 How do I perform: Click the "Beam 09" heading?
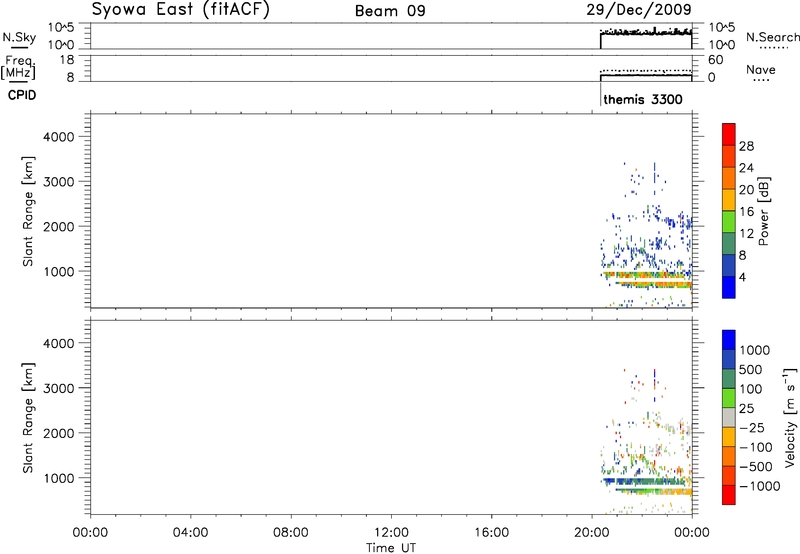(x=390, y=11)
